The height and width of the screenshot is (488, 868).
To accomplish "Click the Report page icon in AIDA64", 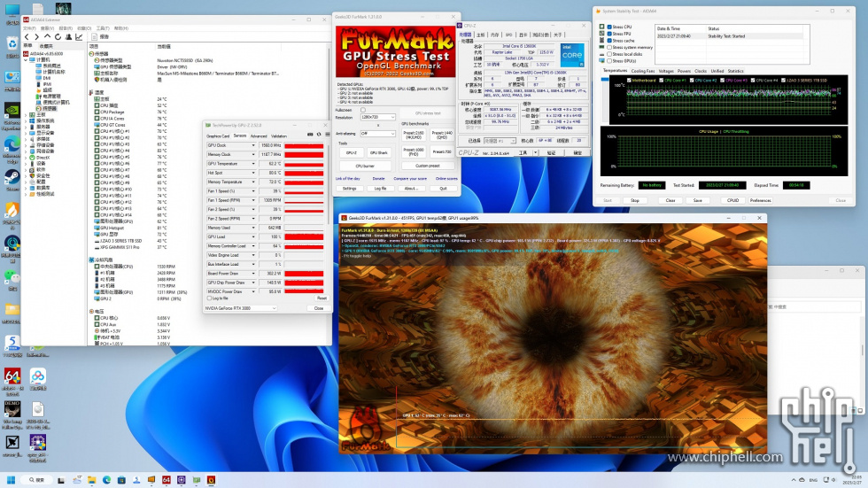I will (x=94, y=37).
